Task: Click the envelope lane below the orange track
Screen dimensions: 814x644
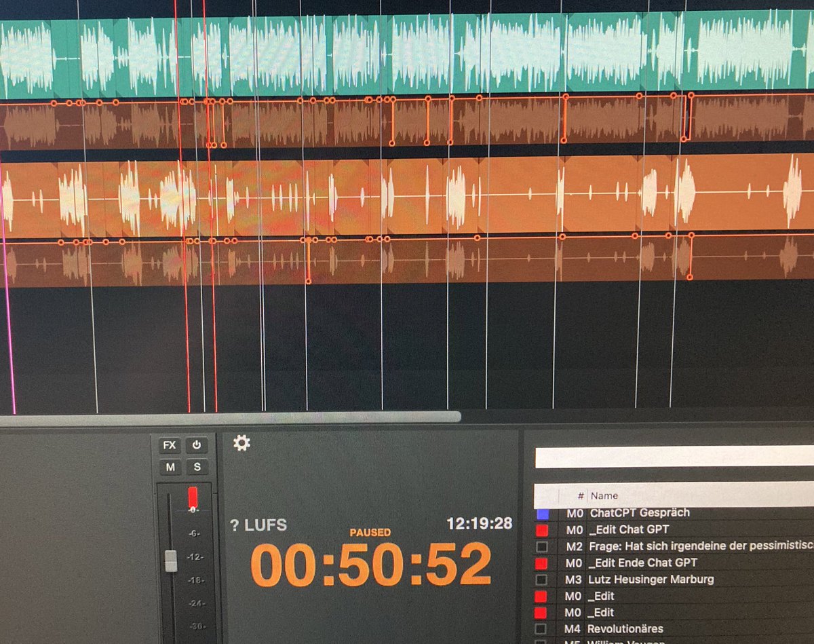Action: [x=407, y=261]
